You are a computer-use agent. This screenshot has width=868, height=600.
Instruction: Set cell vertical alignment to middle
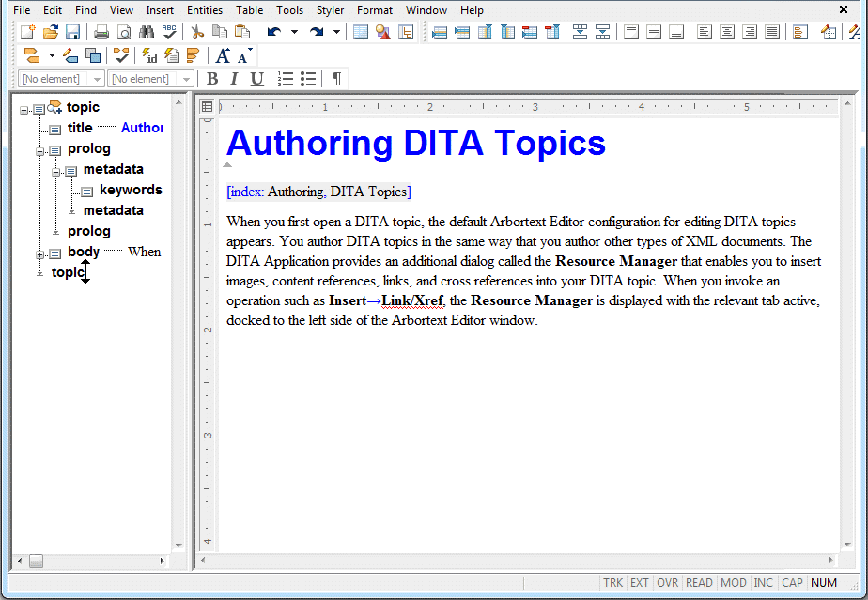tap(654, 32)
